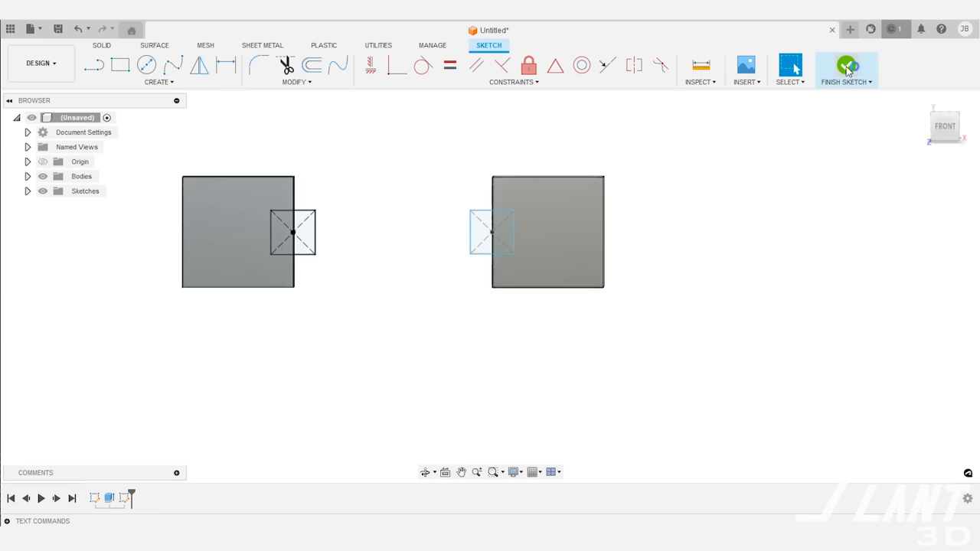The height and width of the screenshot is (551, 980).
Task: Open the MANAGE ribbon tab
Action: pos(432,45)
